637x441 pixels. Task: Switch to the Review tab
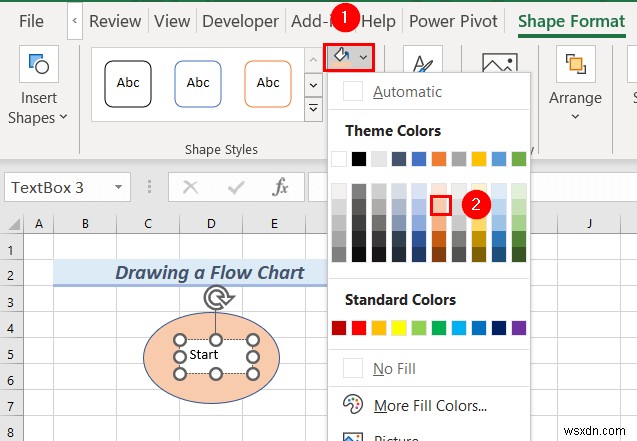click(x=115, y=21)
